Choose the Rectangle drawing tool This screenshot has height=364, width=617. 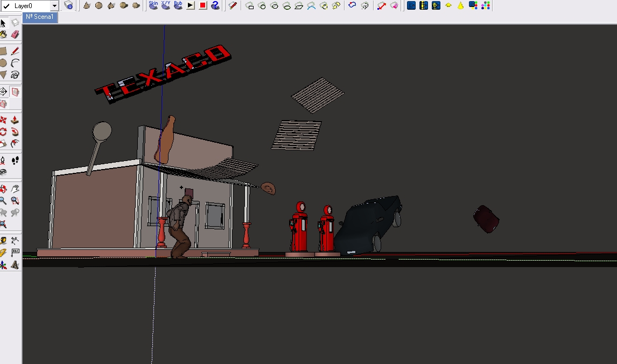pos(3,51)
